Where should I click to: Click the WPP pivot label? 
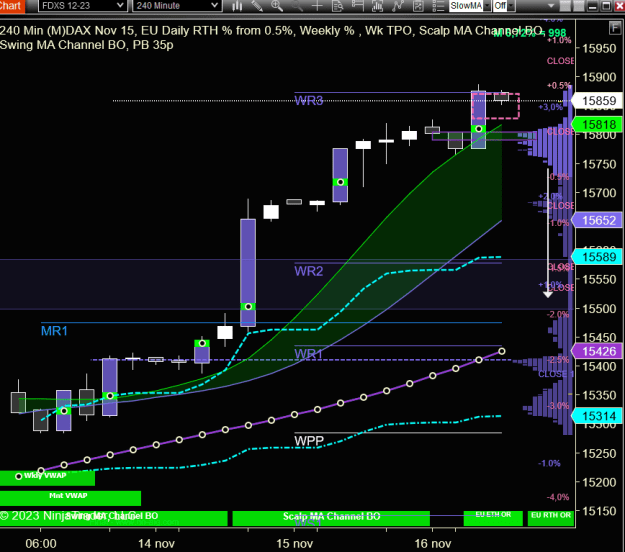[x=309, y=441]
